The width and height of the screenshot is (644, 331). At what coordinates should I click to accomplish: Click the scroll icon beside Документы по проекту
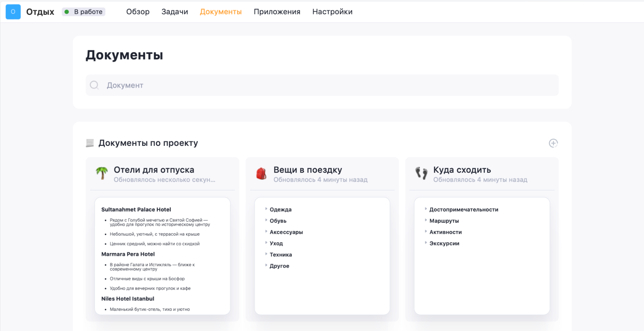pos(90,143)
